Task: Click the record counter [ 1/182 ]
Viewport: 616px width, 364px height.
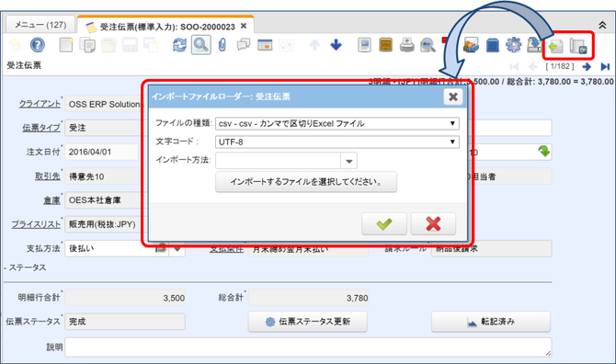Action: click(560, 66)
